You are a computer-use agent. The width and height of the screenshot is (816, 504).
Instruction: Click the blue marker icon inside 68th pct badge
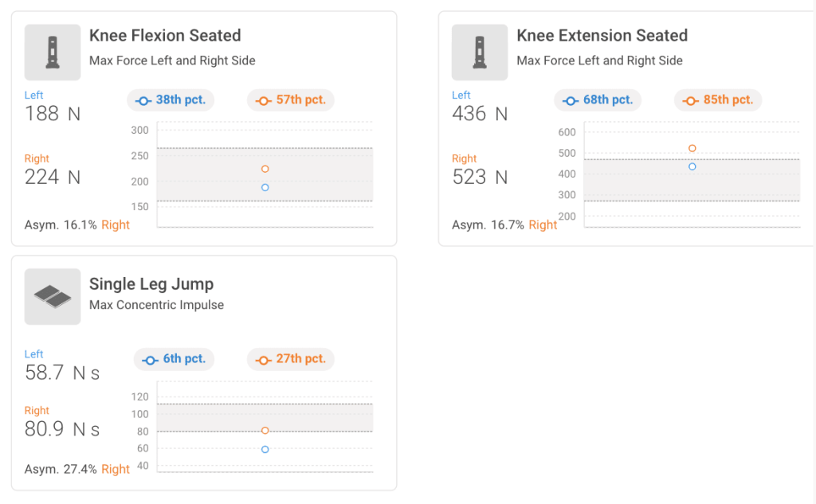pyautogui.click(x=569, y=100)
